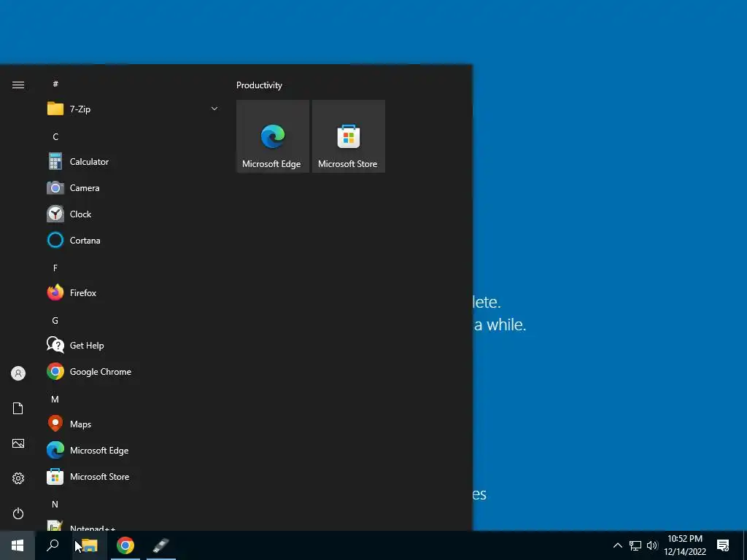The image size is (747, 560).
Task: Launch Cortana from the app list
Action: 133,241
